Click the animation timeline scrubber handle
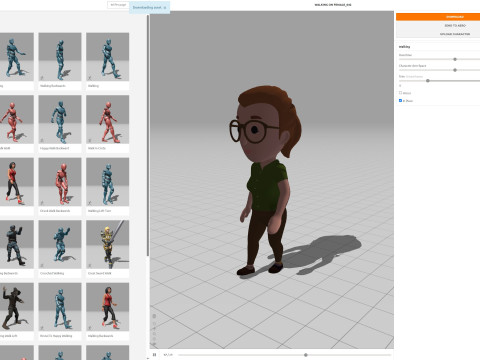Screen dimensions: 480x360 click(x=306, y=355)
